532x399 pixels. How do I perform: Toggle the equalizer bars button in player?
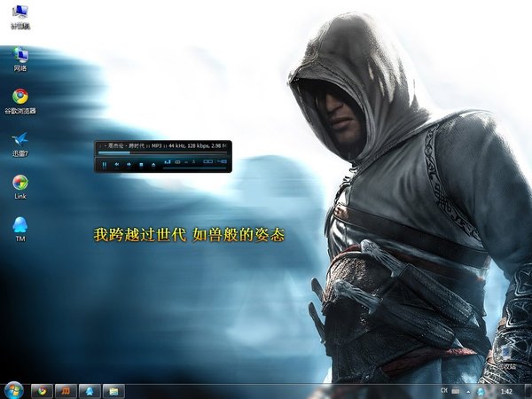point(168,162)
